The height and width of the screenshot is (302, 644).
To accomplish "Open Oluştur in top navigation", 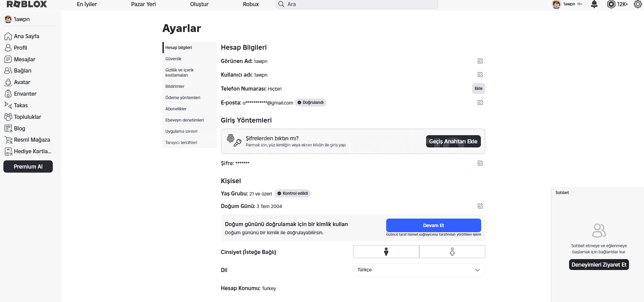I will point(199,4).
